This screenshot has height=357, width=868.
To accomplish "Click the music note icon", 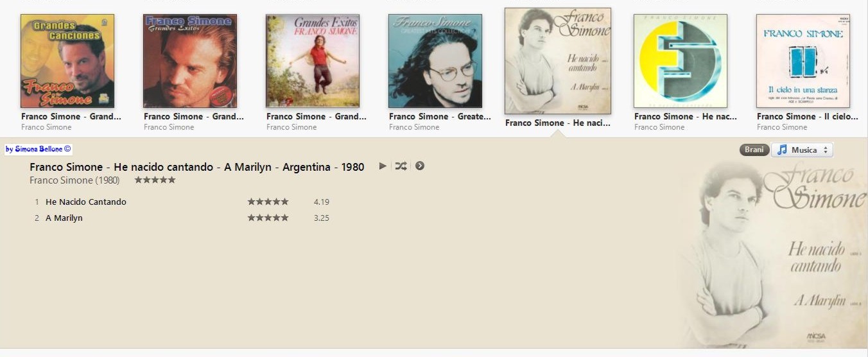I will [x=781, y=150].
